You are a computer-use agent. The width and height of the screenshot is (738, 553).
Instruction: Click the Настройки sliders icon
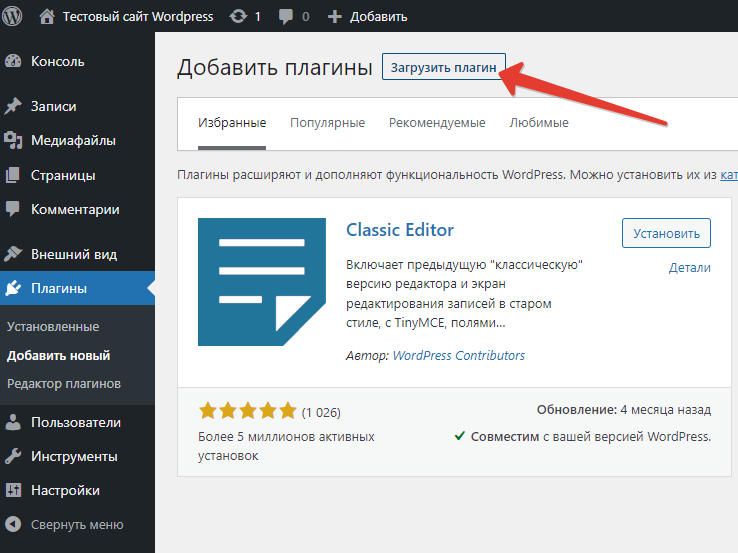pyautogui.click(x=13, y=490)
